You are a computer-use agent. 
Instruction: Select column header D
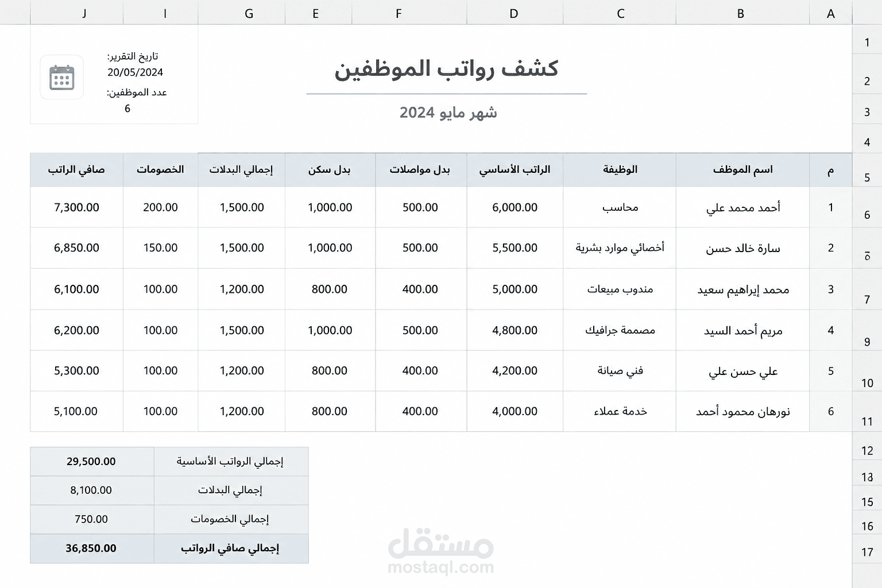(515, 13)
